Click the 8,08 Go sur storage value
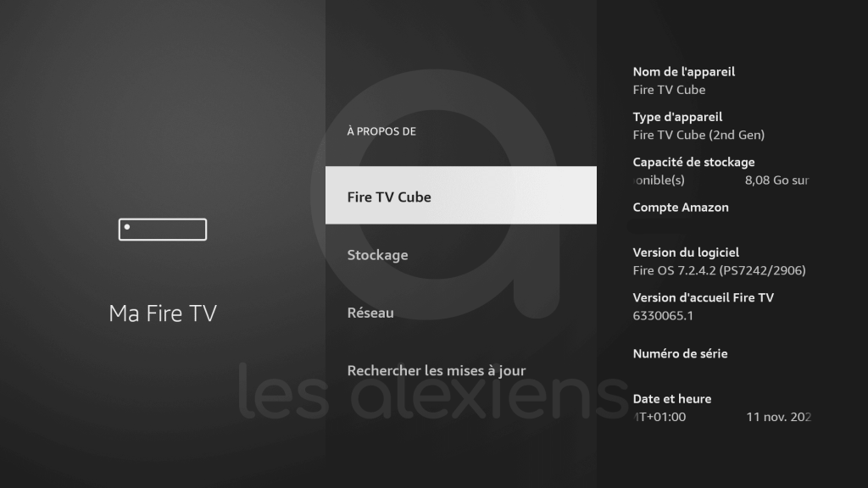The height and width of the screenshot is (488, 868). (776, 180)
